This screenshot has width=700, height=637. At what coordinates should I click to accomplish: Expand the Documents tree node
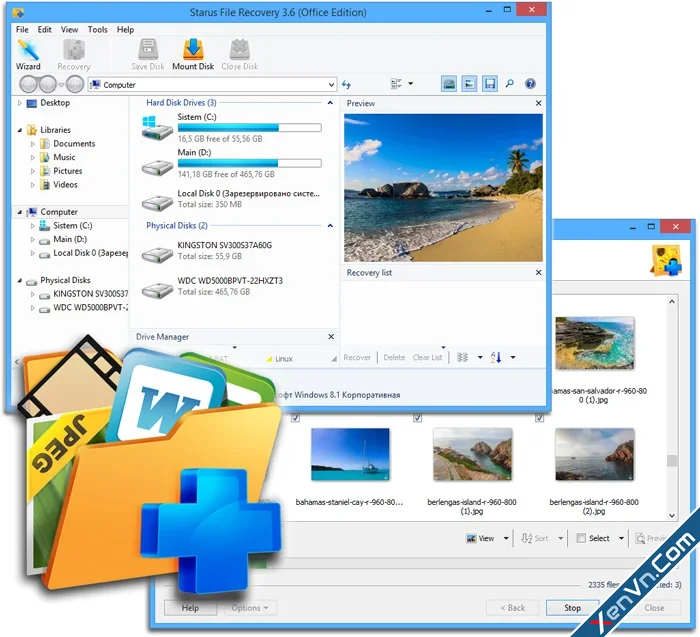click(33, 144)
